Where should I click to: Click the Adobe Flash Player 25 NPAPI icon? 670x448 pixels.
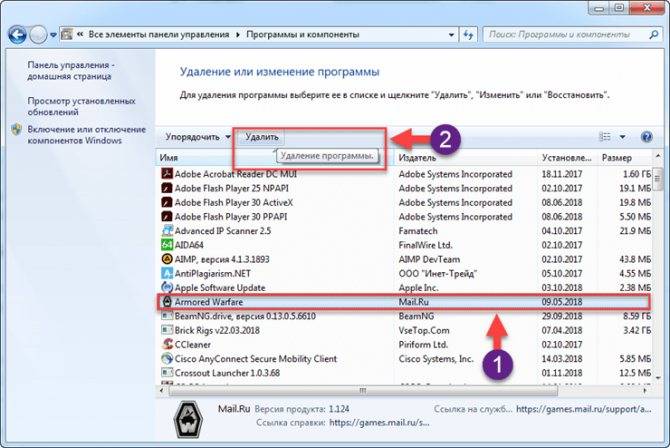167,188
